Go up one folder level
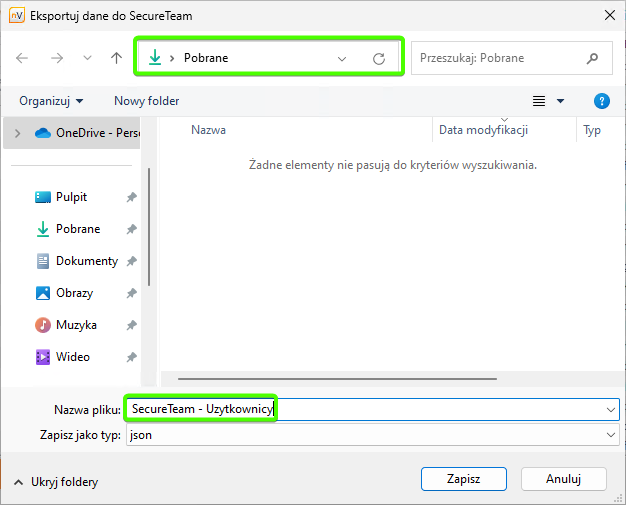Image resolution: width=626 pixels, height=505 pixels. (116, 58)
